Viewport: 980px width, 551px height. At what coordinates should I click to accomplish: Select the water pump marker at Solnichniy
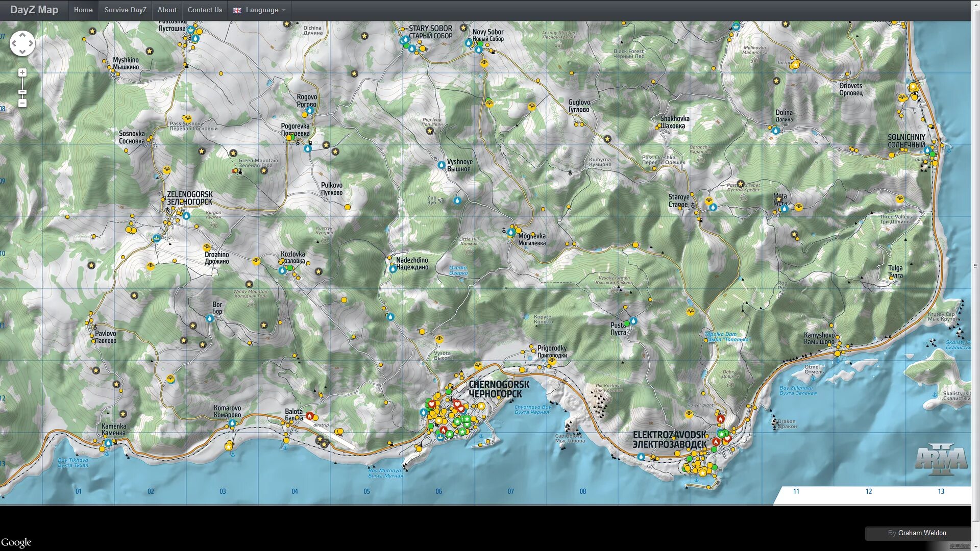tap(927, 150)
